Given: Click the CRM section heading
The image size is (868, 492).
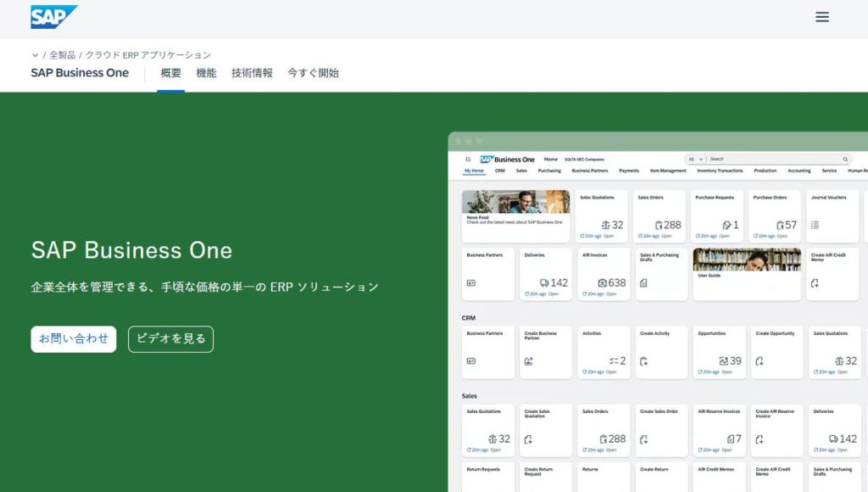Looking at the screenshot, I should [468, 318].
